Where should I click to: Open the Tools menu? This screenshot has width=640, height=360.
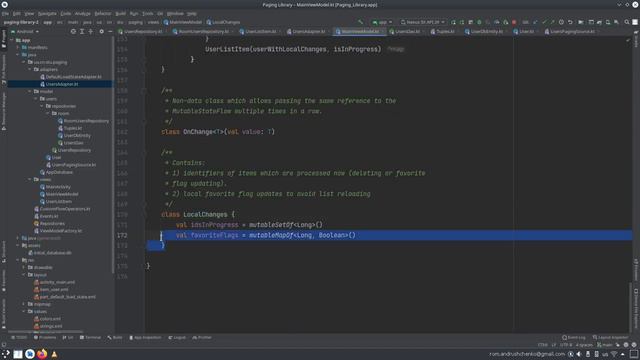point(147,13)
